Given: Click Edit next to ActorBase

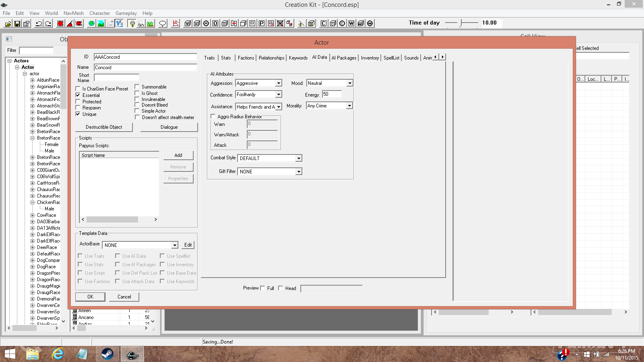Looking at the screenshot, I should point(188,245).
